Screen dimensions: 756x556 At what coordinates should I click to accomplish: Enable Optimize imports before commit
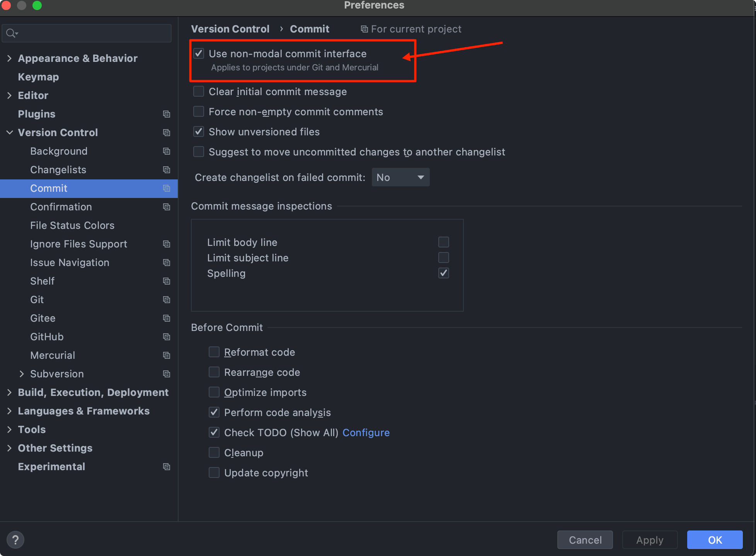click(214, 392)
